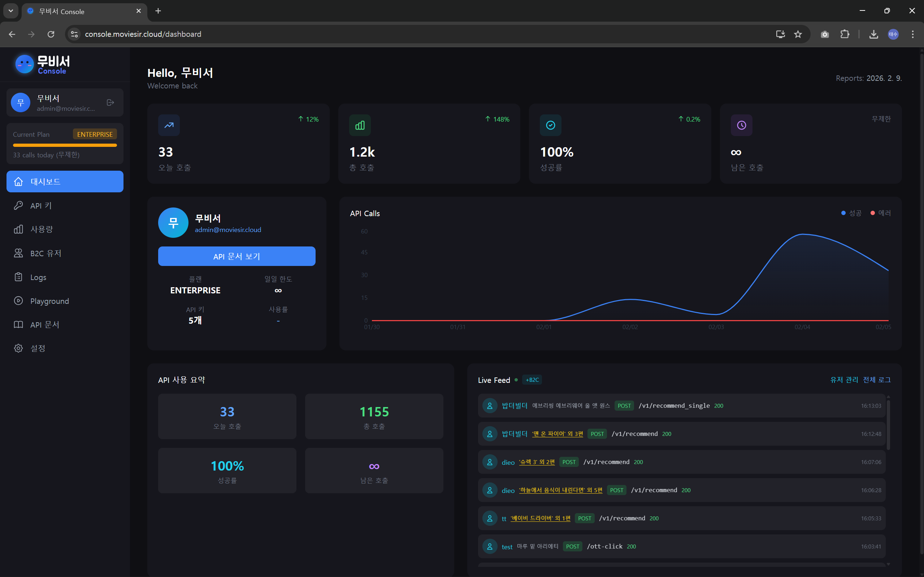The image size is (924, 577).
Task: Toggle 에러 series in chart legend
Action: tap(880, 213)
